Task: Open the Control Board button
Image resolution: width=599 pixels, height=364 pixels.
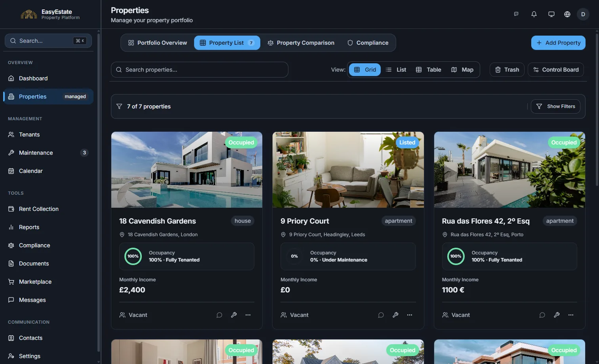Action: coord(555,70)
